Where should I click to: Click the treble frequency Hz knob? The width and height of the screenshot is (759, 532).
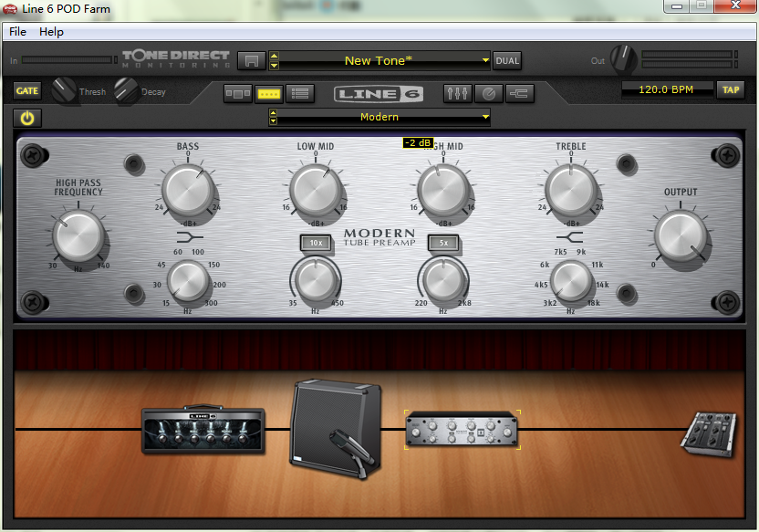coord(571,281)
